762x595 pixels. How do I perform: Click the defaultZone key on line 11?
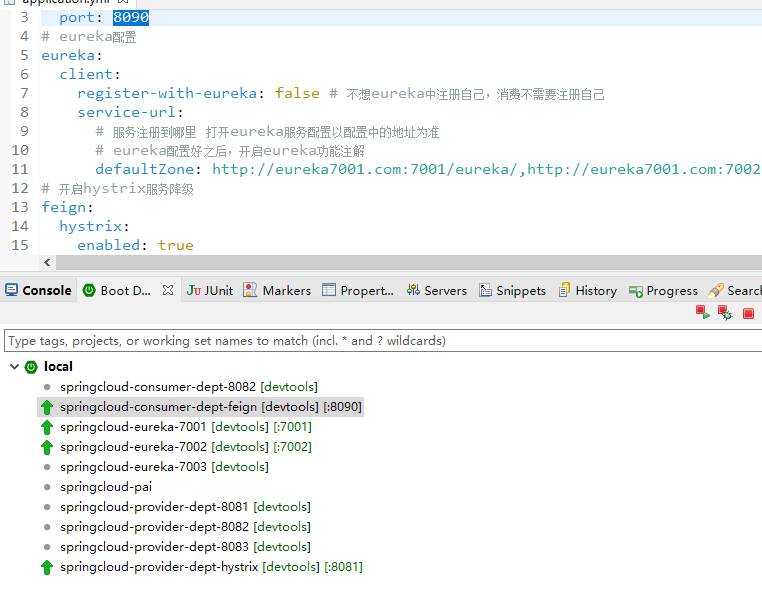pyautogui.click(x=145, y=169)
